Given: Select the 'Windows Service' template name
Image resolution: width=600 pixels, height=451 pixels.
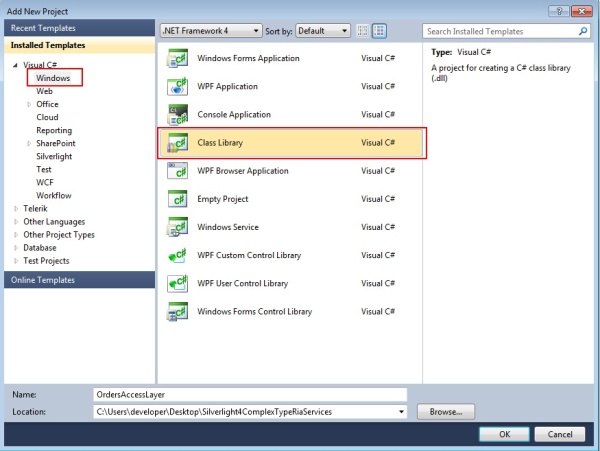Looking at the screenshot, I should 228,227.
